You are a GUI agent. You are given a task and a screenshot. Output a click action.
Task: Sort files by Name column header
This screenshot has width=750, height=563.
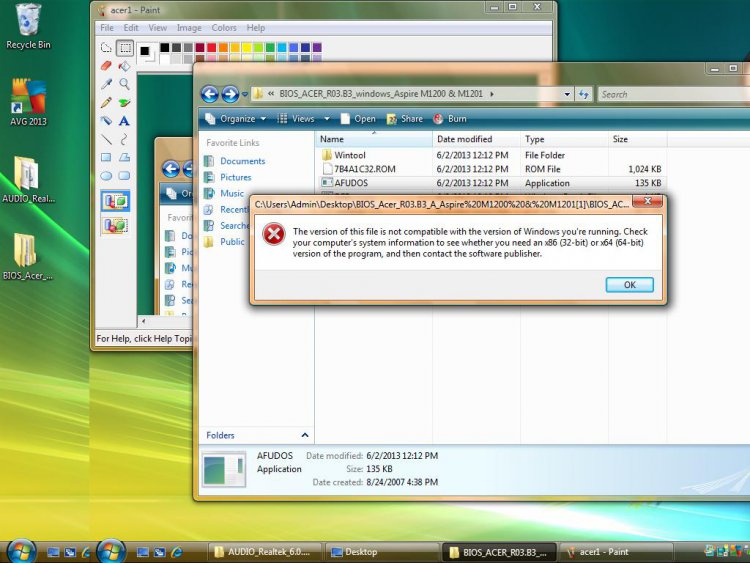click(374, 139)
